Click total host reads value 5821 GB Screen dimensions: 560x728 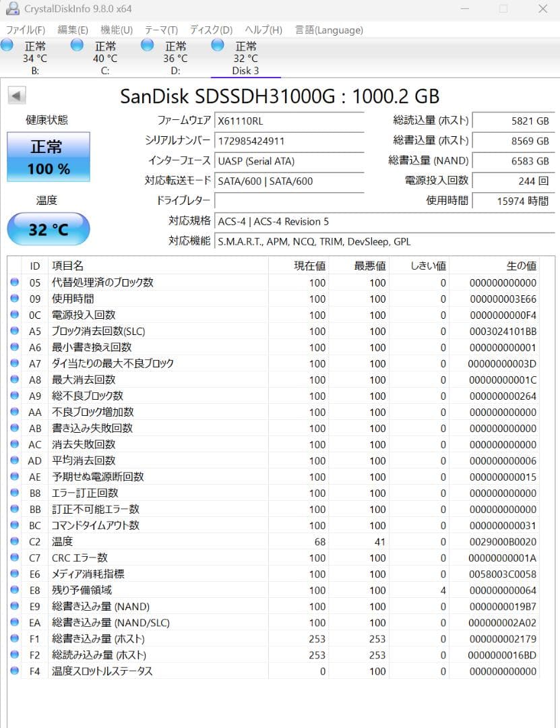click(514, 121)
